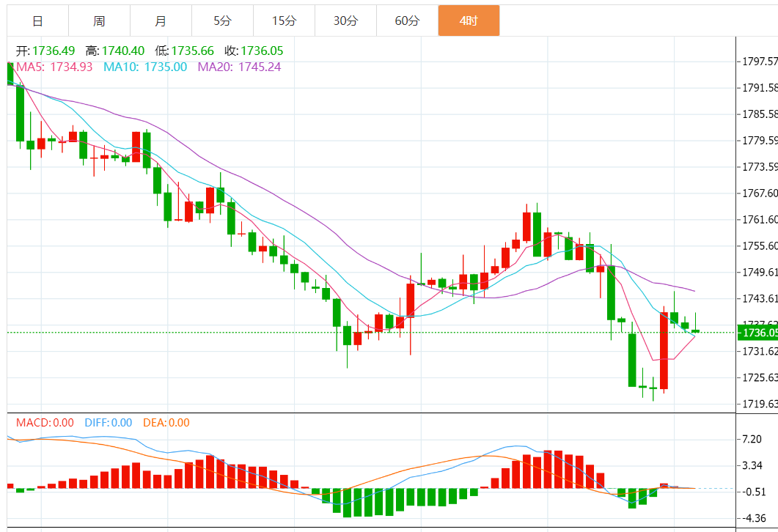Switch chart to 5分 interval
The height and width of the screenshot is (532, 778).
[x=222, y=21]
